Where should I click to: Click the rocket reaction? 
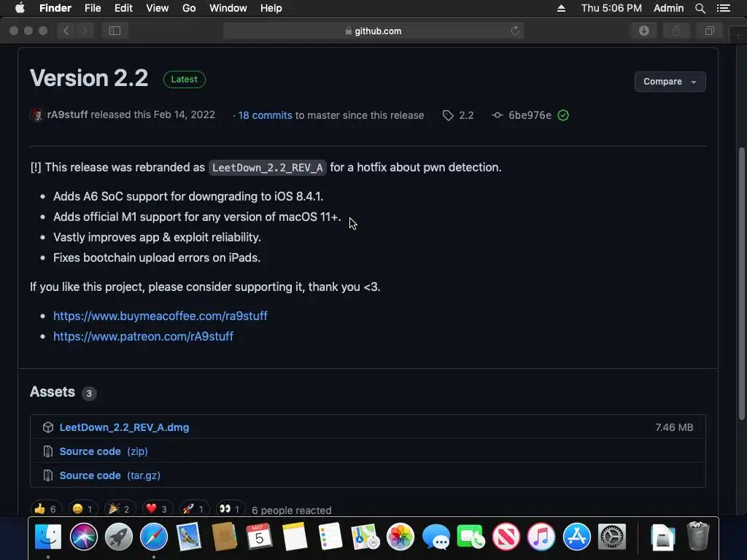[x=193, y=509]
